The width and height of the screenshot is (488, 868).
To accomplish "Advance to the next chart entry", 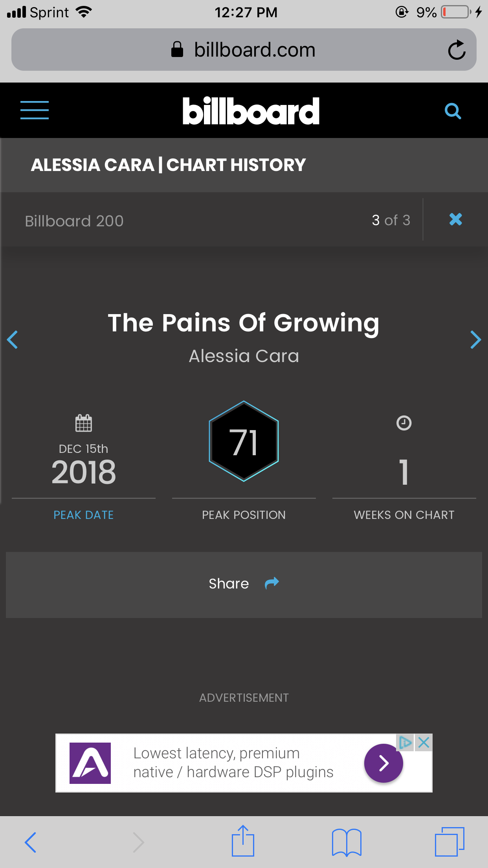I will click(x=475, y=340).
